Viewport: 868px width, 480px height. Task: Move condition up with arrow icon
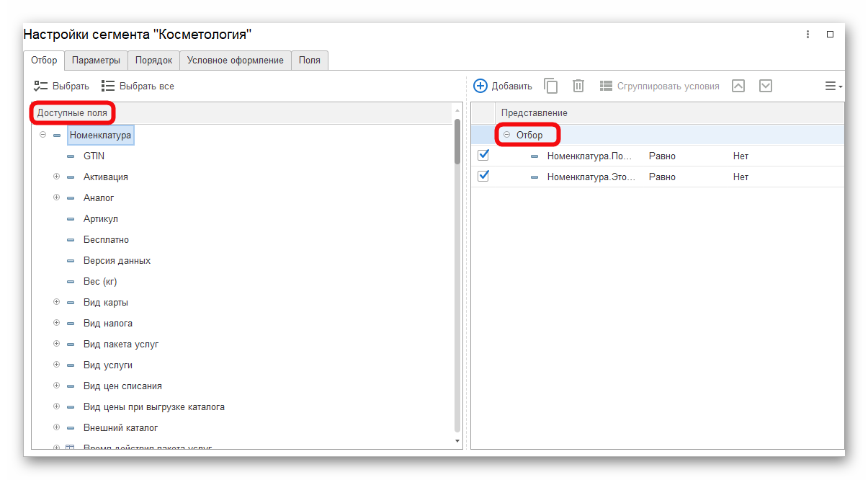[x=738, y=86]
